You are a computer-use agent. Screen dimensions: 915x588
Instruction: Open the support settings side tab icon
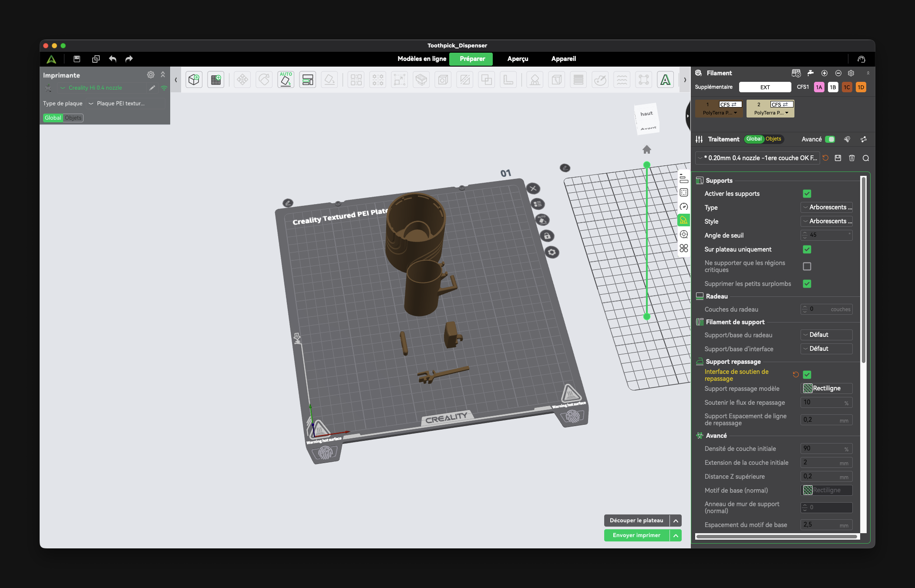(x=684, y=220)
